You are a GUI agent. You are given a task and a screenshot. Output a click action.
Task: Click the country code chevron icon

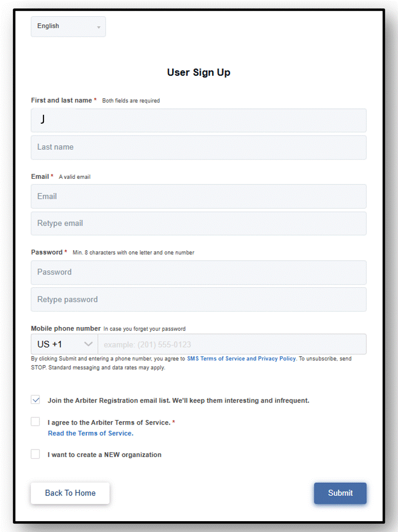tap(88, 344)
